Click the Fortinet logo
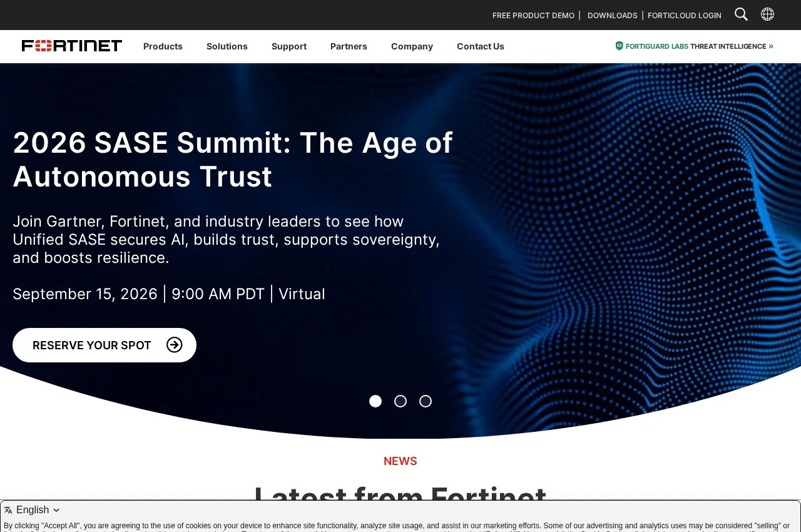The image size is (801, 532). point(72,46)
